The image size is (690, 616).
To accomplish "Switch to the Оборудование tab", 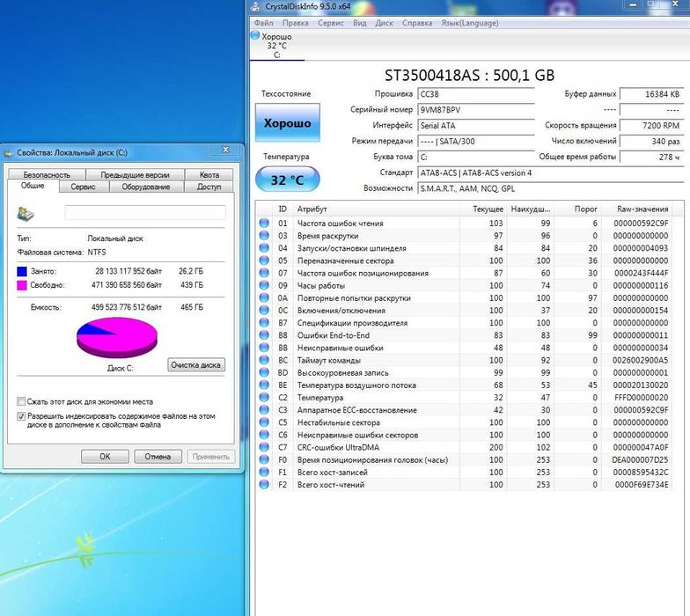I will tap(146, 187).
